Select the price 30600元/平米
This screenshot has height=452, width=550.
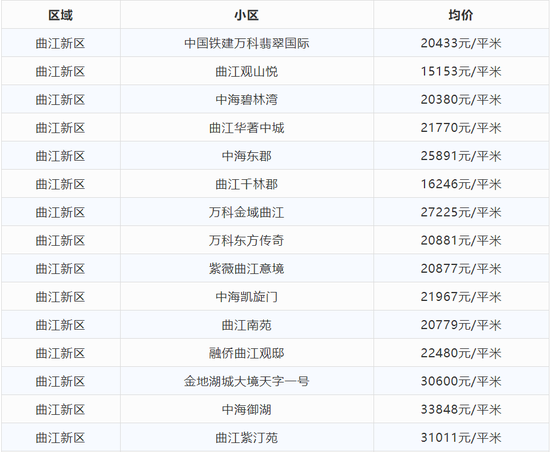pyautogui.click(x=461, y=381)
